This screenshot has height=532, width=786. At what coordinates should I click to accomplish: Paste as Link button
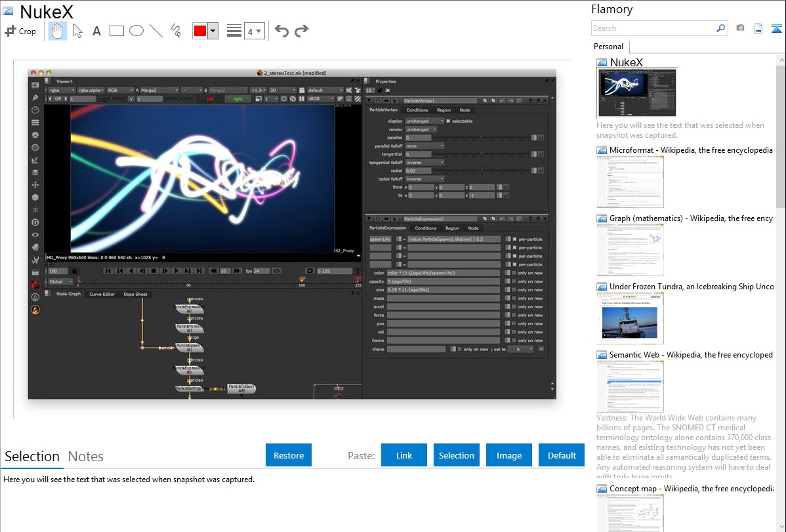point(404,455)
